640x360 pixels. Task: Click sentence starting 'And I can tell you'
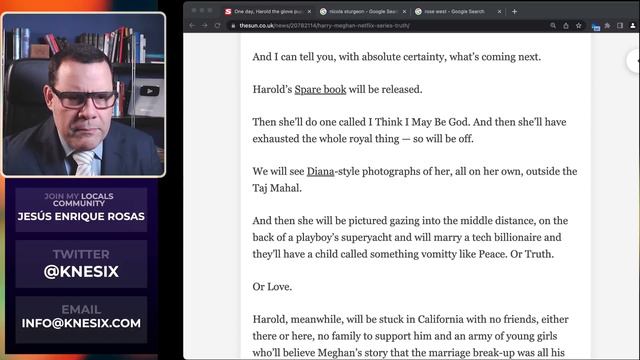pos(396,57)
